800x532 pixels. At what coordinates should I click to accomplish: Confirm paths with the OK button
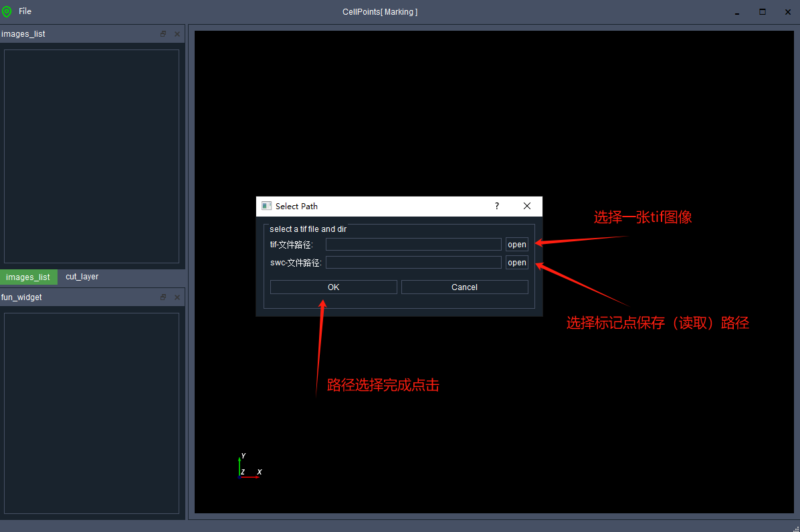tap(333, 287)
